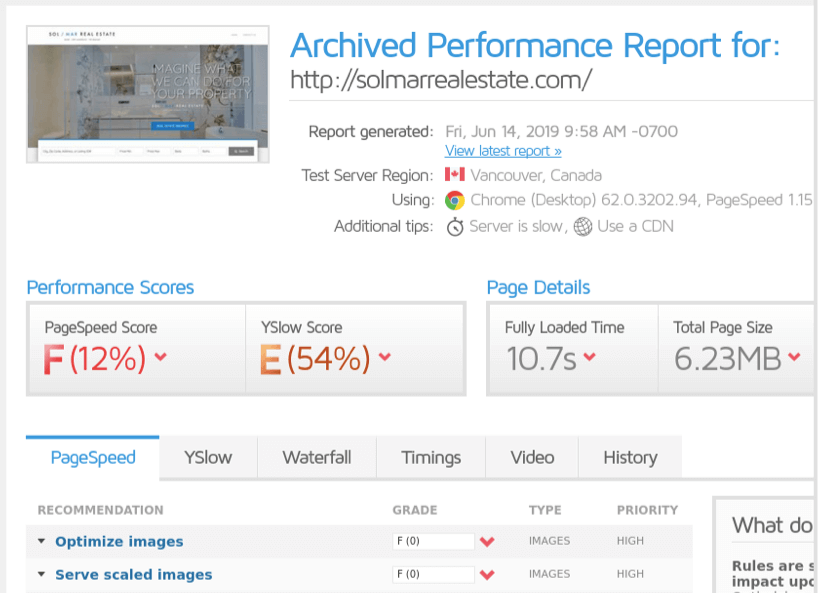Image resolution: width=818 pixels, height=593 pixels.
Task: Click the Chrome (Desktop) 62.0.3202.94 text
Action: click(584, 200)
